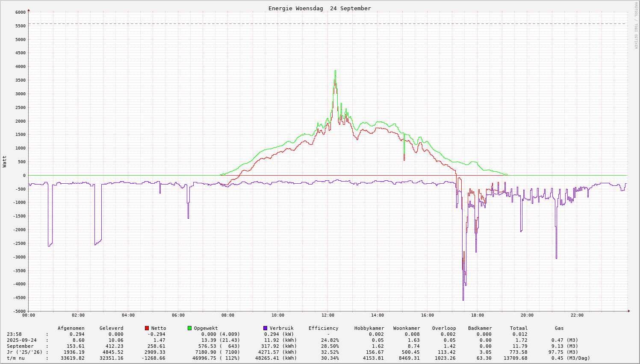Click the 18:00 label on the time axis
Image resolution: width=640 pixels, height=364 pixels.
477,315
